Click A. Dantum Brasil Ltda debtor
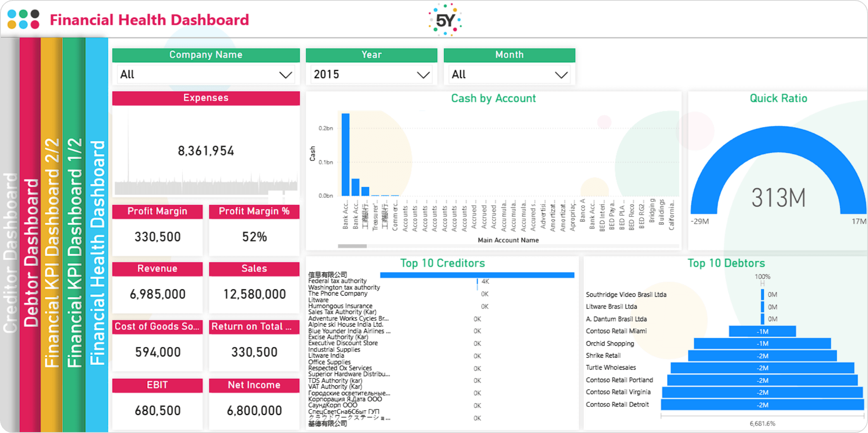The width and height of the screenshot is (868, 433). tap(616, 319)
